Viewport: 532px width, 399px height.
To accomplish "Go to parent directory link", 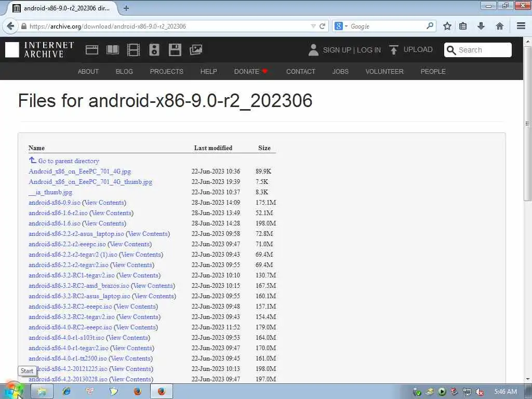I will [69, 161].
